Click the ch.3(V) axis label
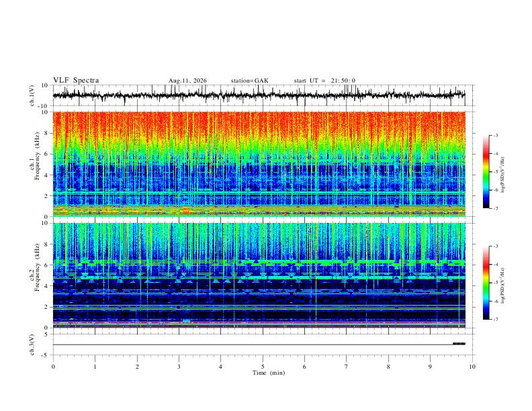The image size is (532, 411). pos(32,345)
